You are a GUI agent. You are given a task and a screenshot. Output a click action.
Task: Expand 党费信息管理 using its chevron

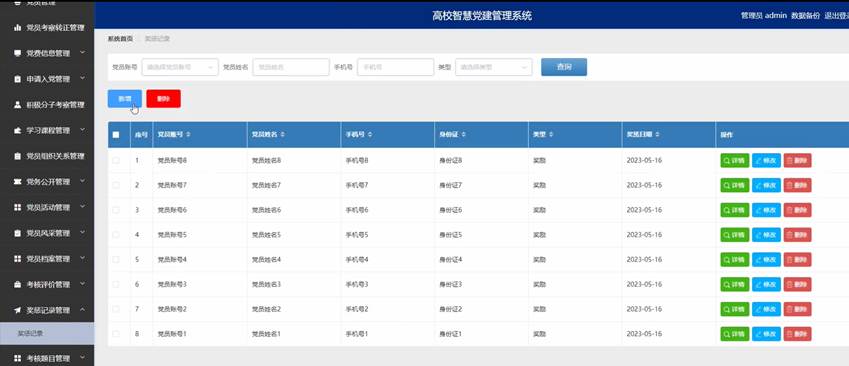(83, 53)
